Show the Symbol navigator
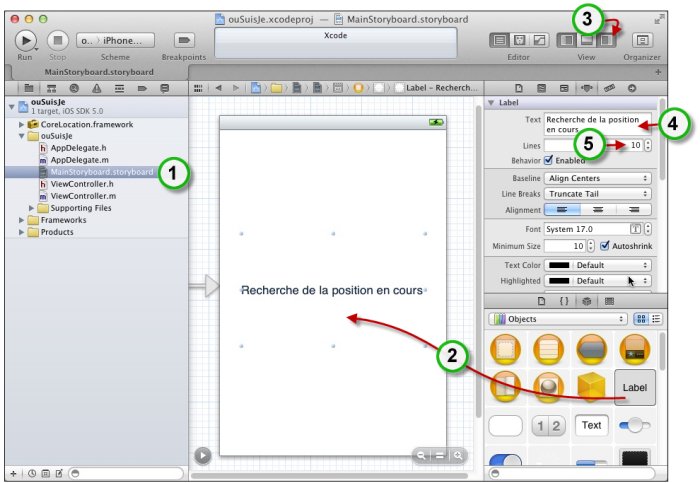 tap(52, 88)
